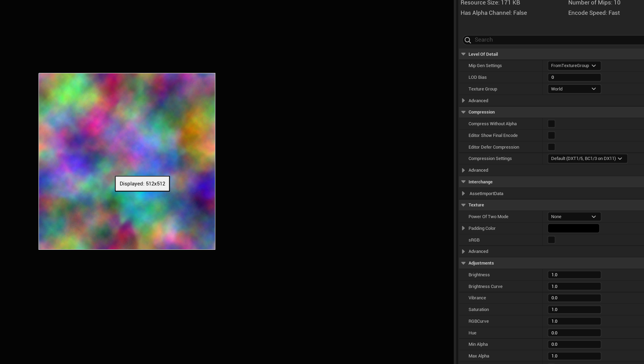Viewport: 644px width, 364px height.
Task: Toggle Editor Show Final Encode checkbox
Action: pyautogui.click(x=551, y=135)
